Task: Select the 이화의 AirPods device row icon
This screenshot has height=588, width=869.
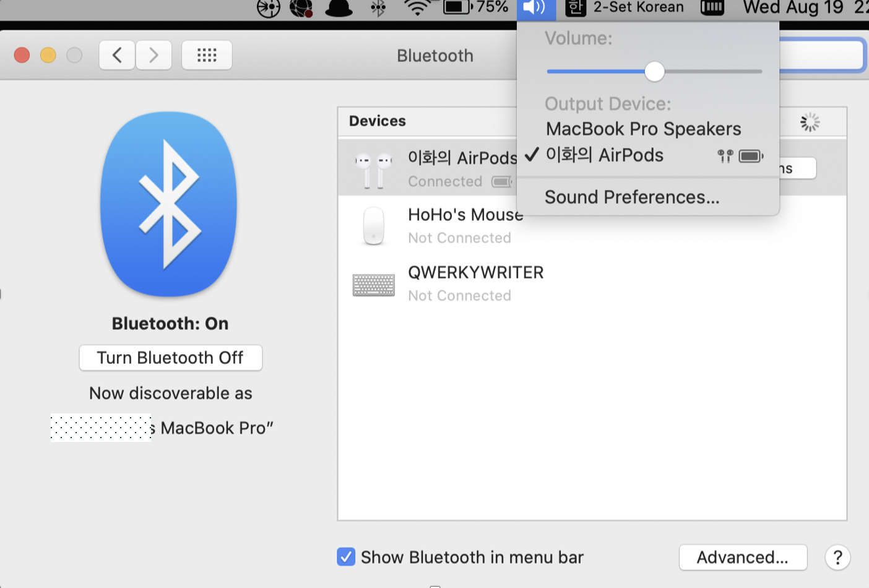Action: point(373,170)
